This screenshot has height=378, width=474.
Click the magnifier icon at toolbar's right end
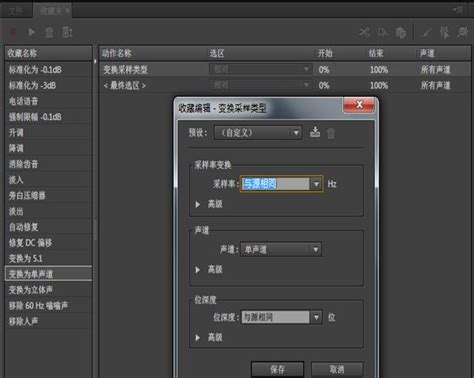(463, 32)
